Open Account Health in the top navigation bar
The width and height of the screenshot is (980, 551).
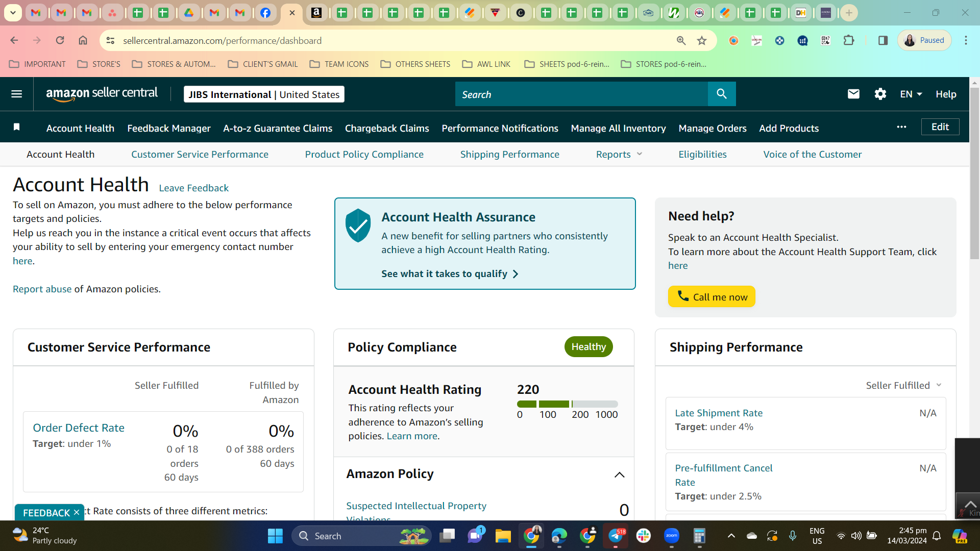coord(80,128)
